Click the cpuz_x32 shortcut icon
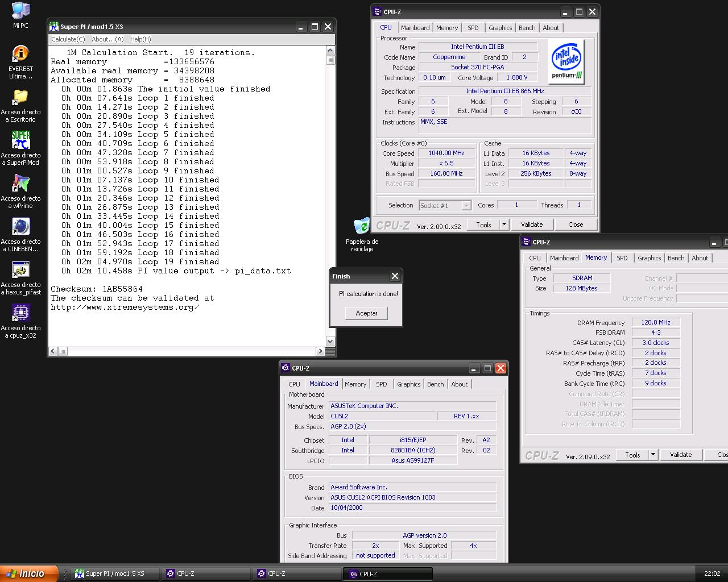728x582 pixels. pos(20,313)
